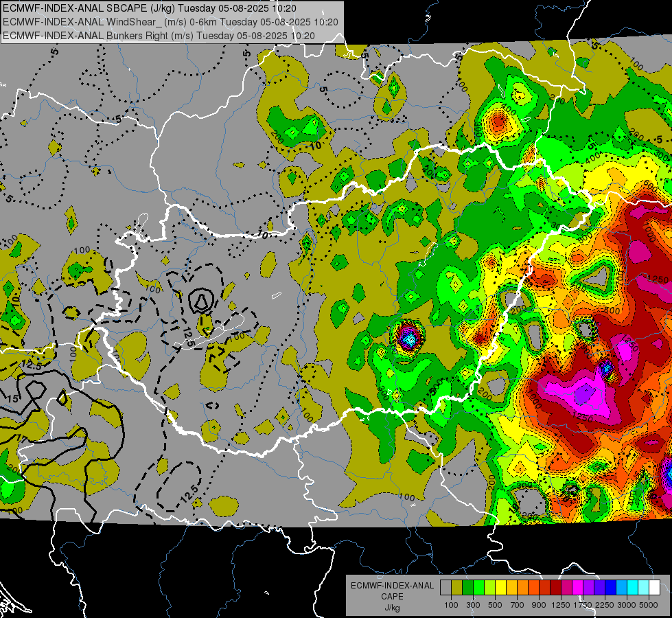Click the amber swatch before 700
Screen dimensions: 672x618
tap(511, 588)
